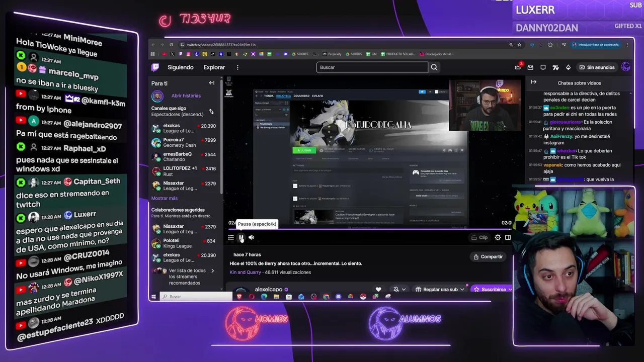The image size is (644, 362).
Task: Open the ernesBarbeQ channel in sidebar
Action: [x=184, y=157]
